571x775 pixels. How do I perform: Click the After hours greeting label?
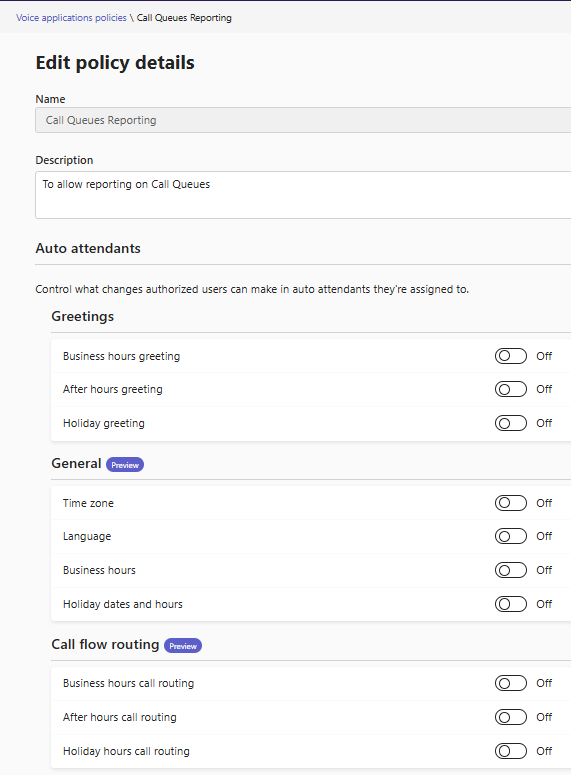click(113, 389)
